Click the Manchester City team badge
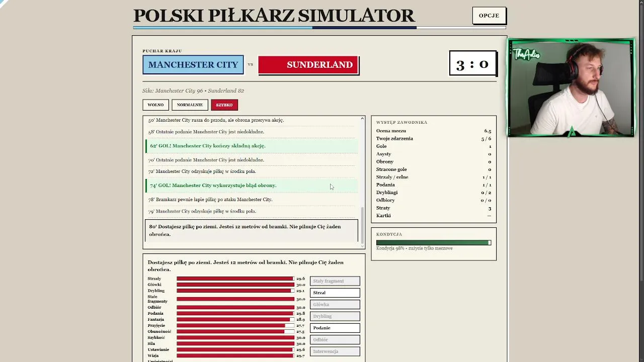This screenshot has height=362, width=644. coord(193,65)
